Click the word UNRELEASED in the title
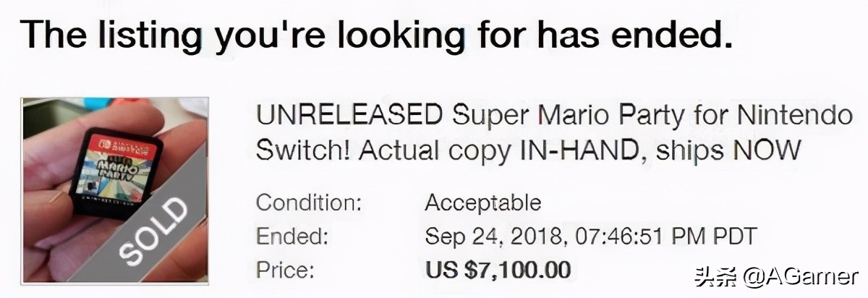Screen dimensions: 868x298 click(x=349, y=114)
